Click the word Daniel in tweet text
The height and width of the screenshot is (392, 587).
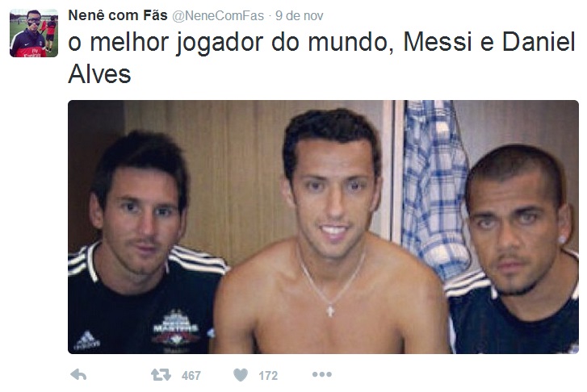pyautogui.click(x=539, y=41)
